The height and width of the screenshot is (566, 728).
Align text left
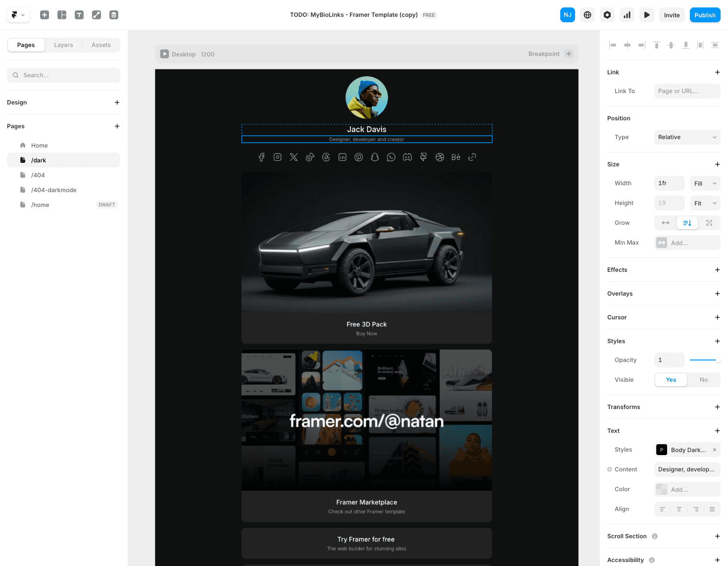(663, 509)
